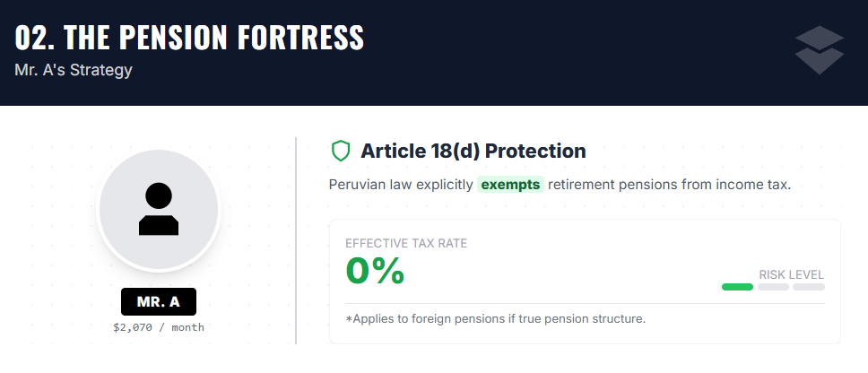Click the black person silhouette icon
The width and height of the screenshot is (868, 373).
pyautogui.click(x=159, y=209)
